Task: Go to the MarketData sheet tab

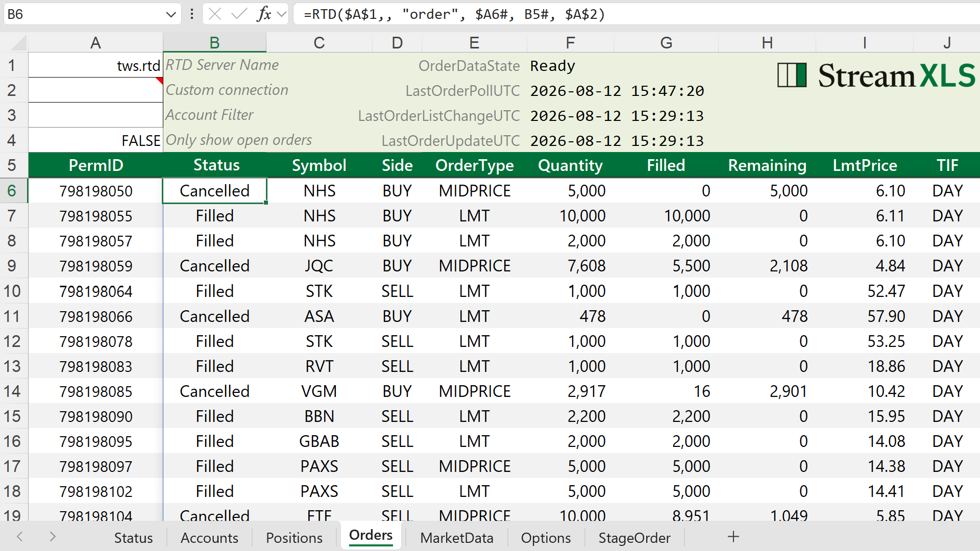Action: pos(457,538)
